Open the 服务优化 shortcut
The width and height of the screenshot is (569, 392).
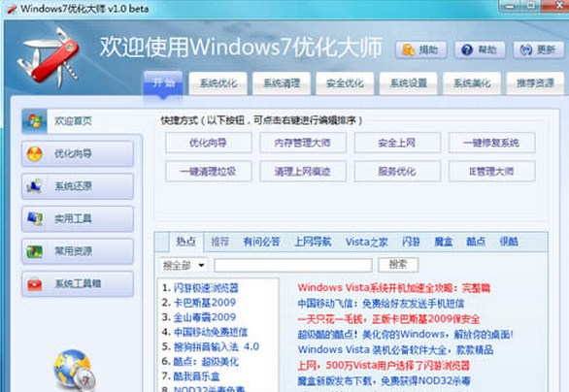[x=397, y=171]
